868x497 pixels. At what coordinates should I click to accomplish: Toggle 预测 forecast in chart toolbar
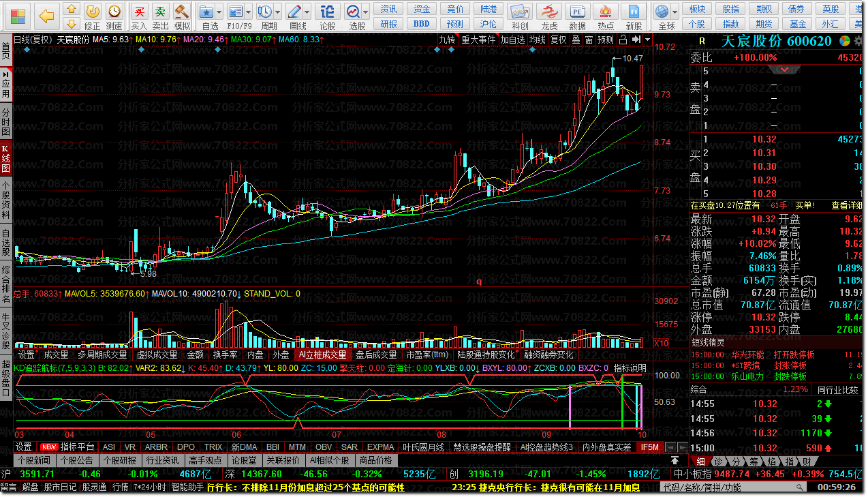click(606, 40)
